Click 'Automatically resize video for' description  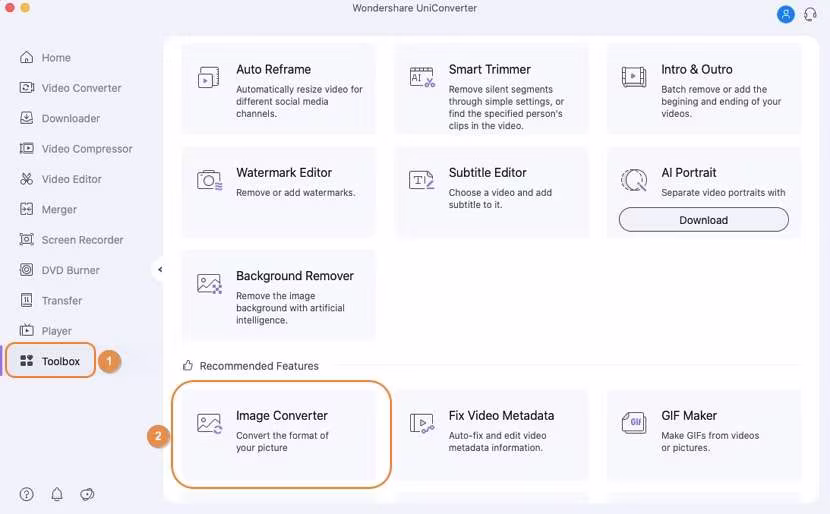click(299, 101)
